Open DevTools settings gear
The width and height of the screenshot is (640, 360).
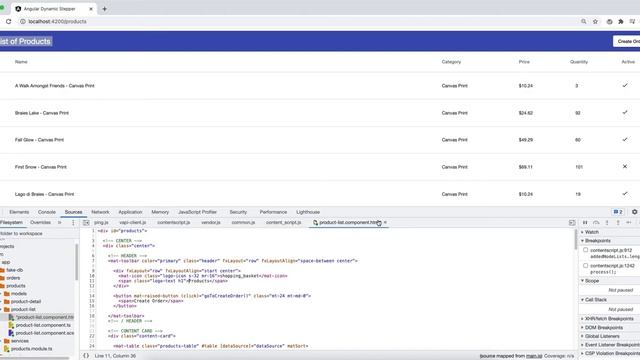point(634,212)
